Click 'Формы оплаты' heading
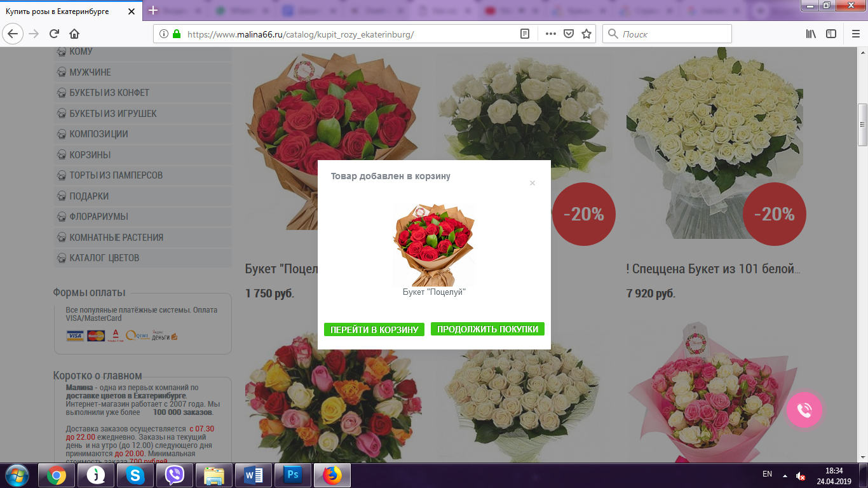This screenshot has height=488, width=868. (x=90, y=292)
